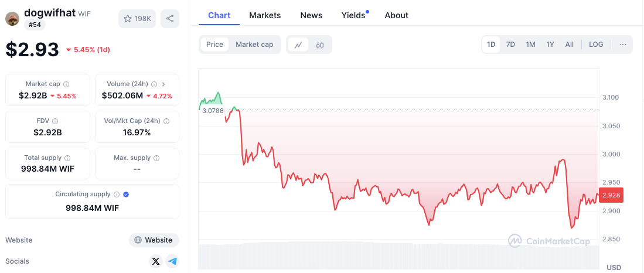Select the 1Y time range button

550,45
